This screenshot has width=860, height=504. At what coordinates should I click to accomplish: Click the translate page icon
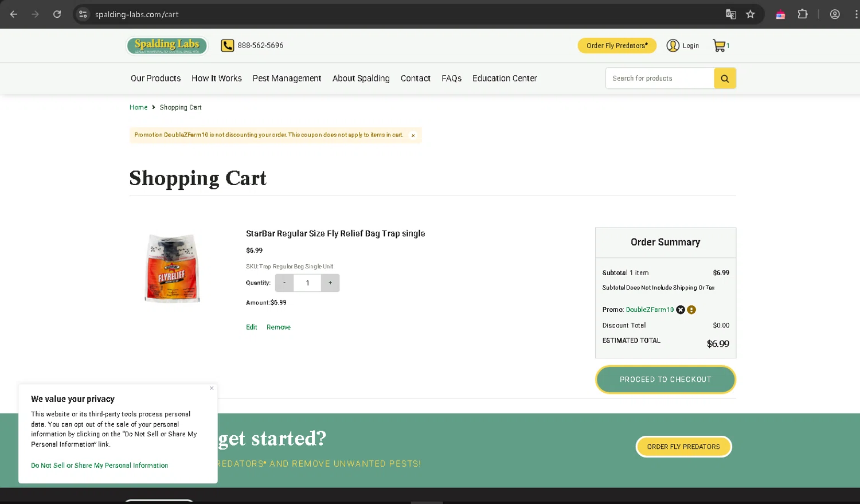click(x=730, y=14)
